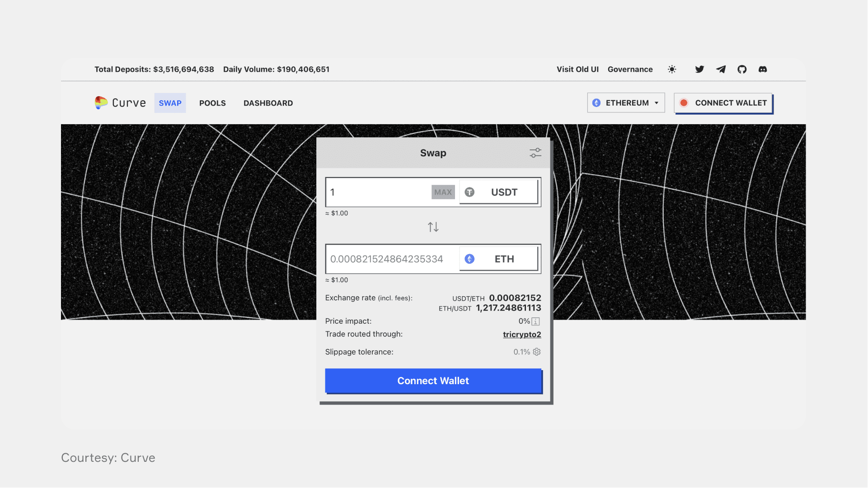The image size is (868, 488).
Task: Click Visit Old UI link
Action: [x=577, y=69]
